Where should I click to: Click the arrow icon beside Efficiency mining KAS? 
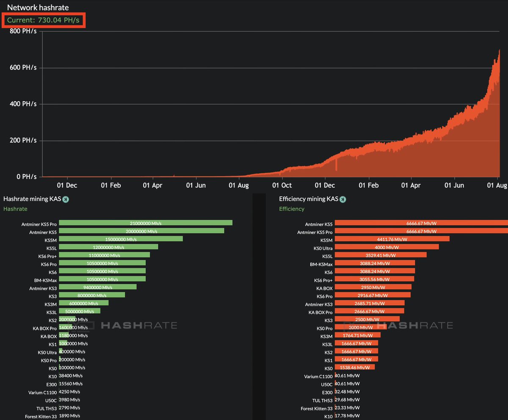[x=343, y=199]
